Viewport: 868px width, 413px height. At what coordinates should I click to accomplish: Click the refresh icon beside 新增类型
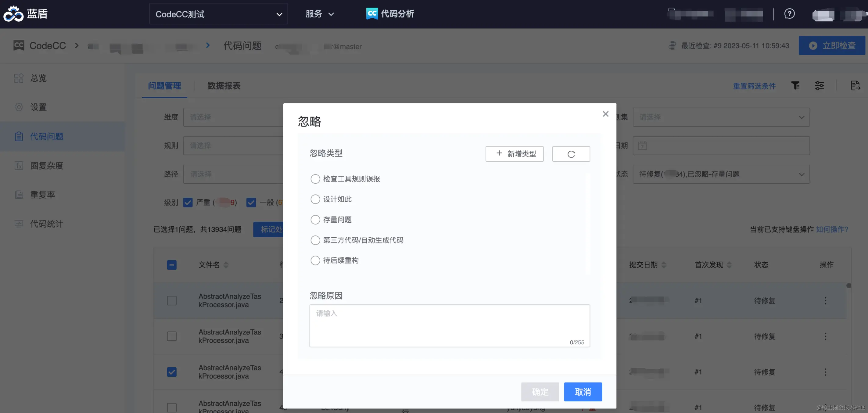[x=571, y=154]
